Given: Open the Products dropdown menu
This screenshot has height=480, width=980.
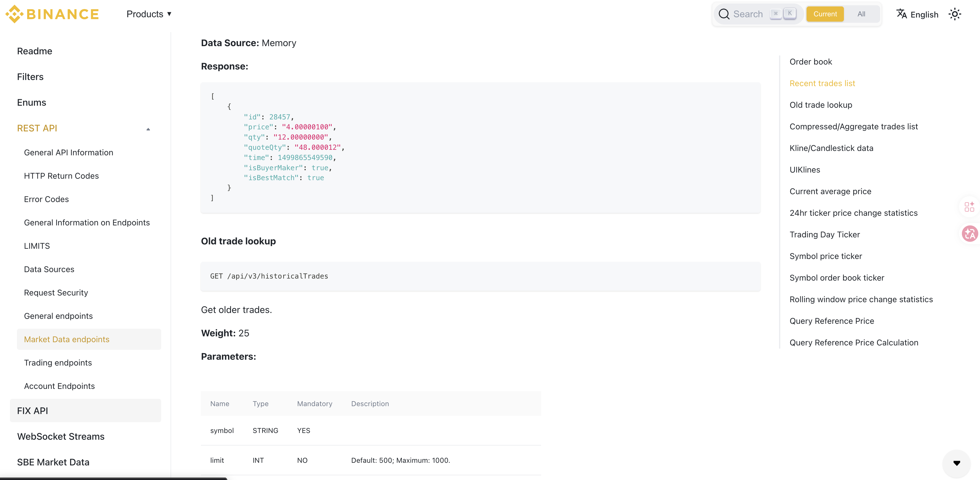Looking at the screenshot, I should (149, 14).
